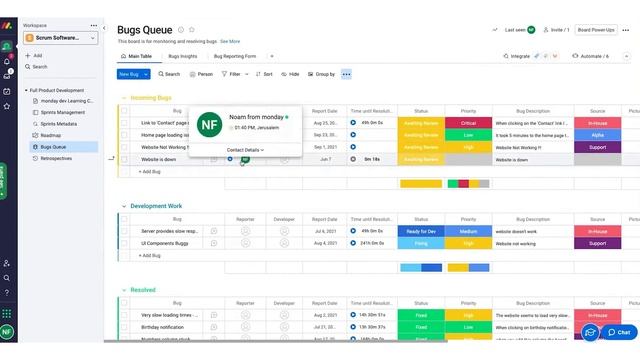Open Favorites star in left rail
The image size is (640, 360).
pos(7,106)
